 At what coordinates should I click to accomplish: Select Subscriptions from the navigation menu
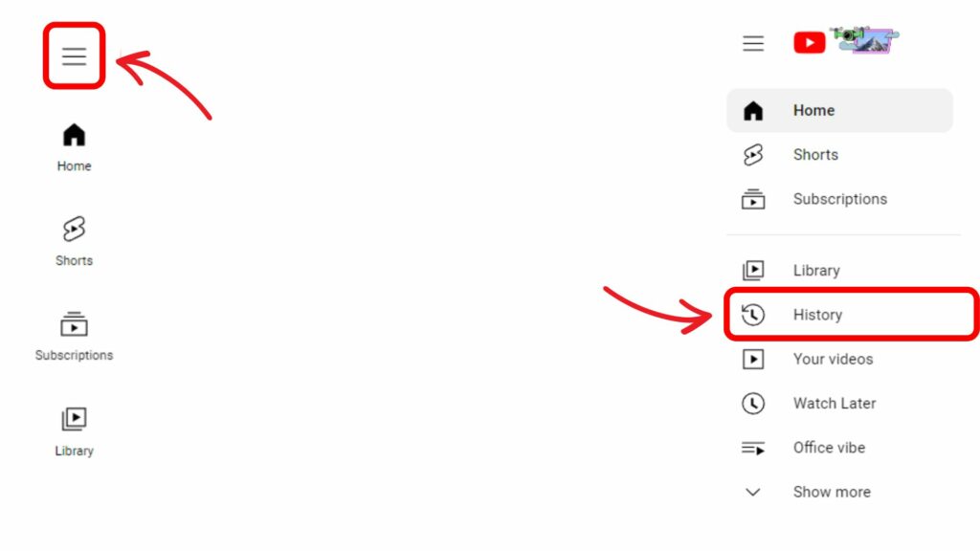(839, 199)
